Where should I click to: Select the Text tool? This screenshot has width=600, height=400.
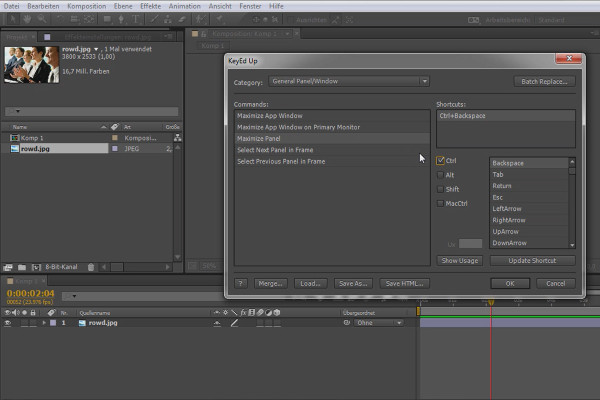click(135, 19)
